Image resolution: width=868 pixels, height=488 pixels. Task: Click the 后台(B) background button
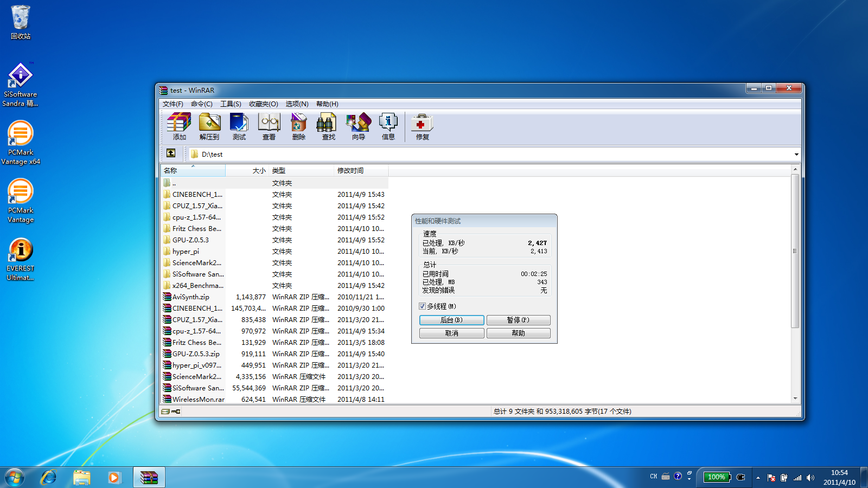coord(451,320)
